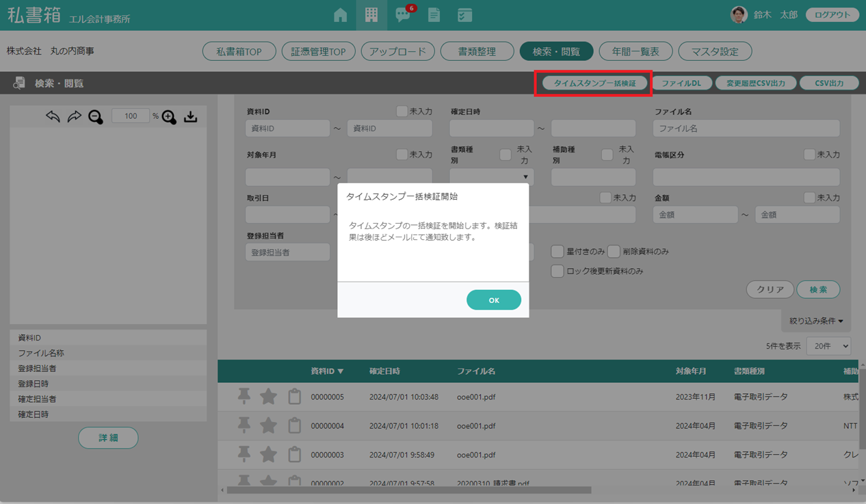This screenshot has width=866, height=504.
Task: Select the 検索・閲覧 tab
Action: [x=557, y=51]
